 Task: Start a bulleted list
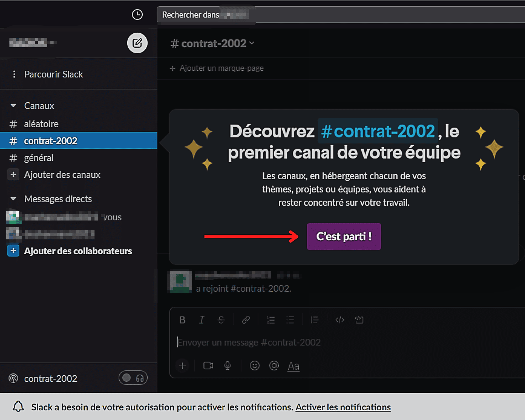coord(290,320)
